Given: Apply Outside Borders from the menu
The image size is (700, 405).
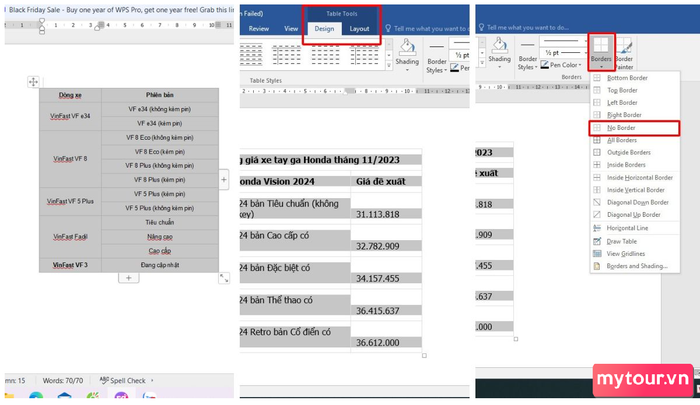Looking at the screenshot, I should coord(634,153).
